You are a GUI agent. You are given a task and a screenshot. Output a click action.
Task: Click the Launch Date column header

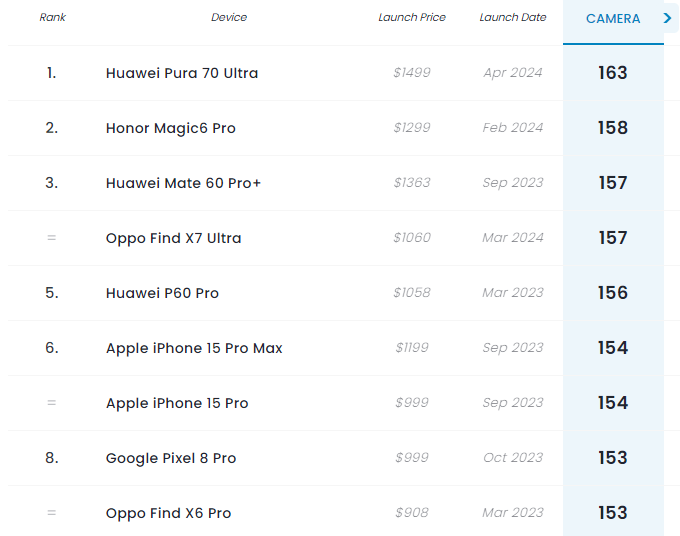click(513, 17)
